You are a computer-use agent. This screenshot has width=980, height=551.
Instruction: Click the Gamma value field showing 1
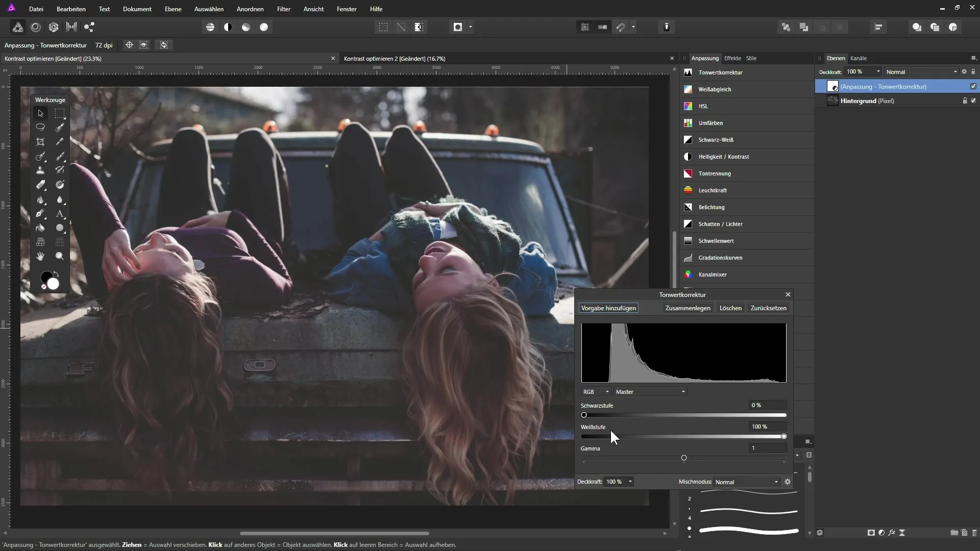[x=768, y=448]
